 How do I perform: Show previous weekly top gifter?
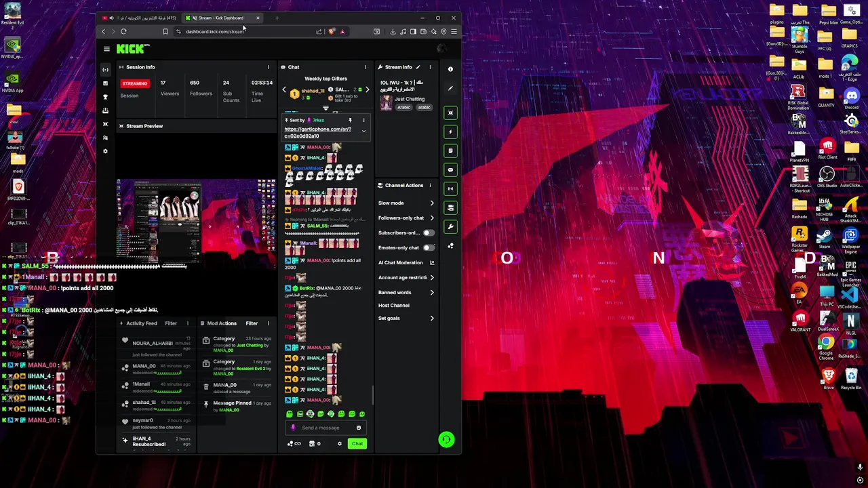284,89
